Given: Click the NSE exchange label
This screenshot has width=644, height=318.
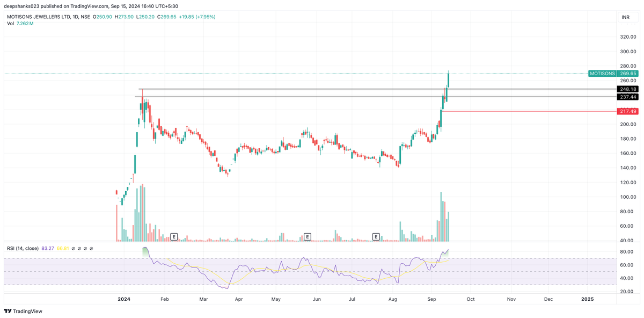Looking at the screenshot, I should click(86, 17).
